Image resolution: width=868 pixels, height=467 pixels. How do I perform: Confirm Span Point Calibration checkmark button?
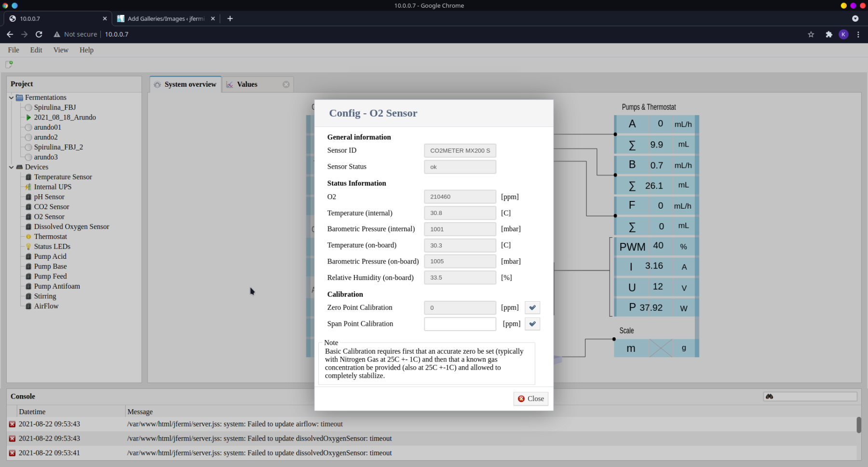[x=532, y=324]
